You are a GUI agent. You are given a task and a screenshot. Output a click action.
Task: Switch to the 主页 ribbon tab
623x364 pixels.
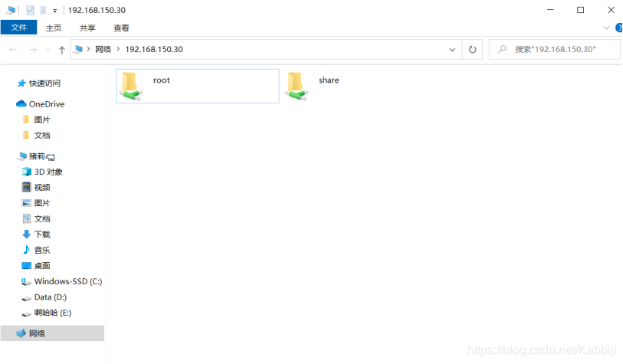click(x=54, y=28)
